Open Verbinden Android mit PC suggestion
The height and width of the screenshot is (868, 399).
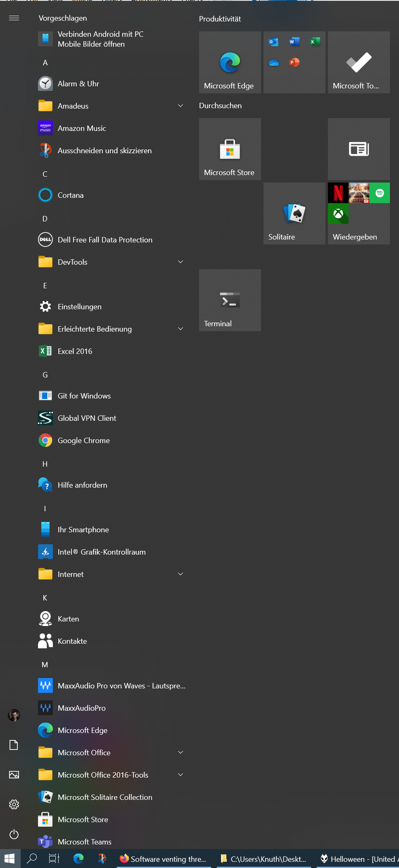tap(112, 39)
